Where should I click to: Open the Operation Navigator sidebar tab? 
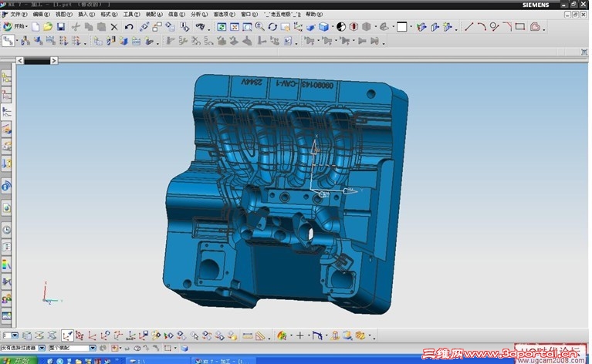tap(6, 113)
